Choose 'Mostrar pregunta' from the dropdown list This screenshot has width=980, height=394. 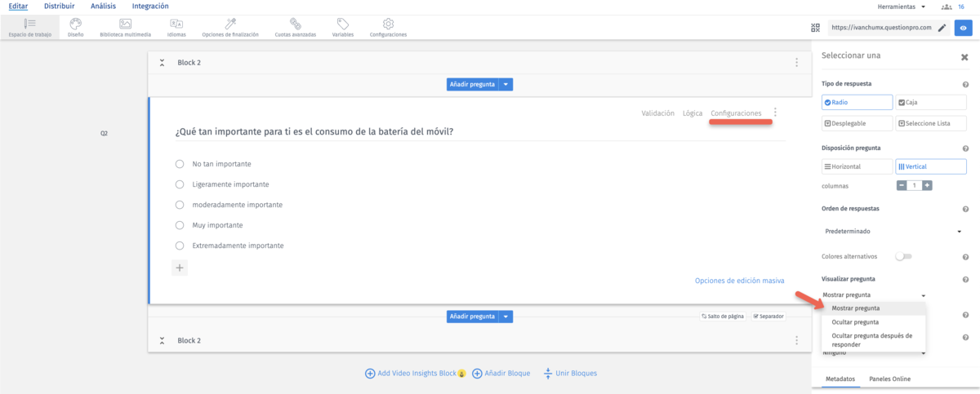[874, 308]
